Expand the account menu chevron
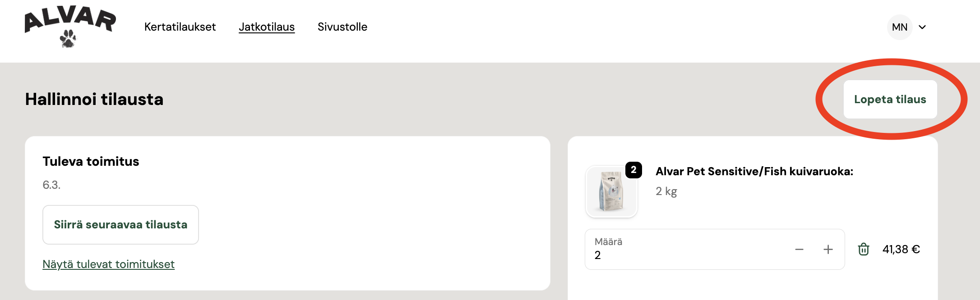The height and width of the screenshot is (300, 980). [x=922, y=27]
